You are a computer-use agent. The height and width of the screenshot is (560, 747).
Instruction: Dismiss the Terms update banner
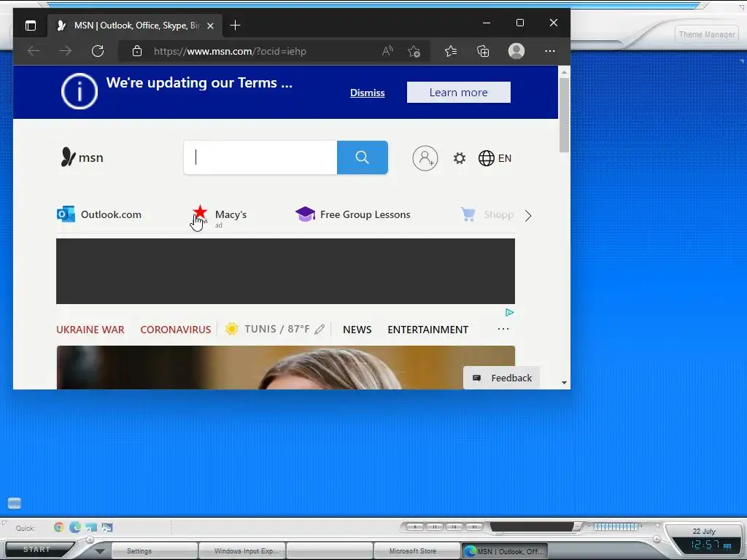click(x=368, y=93)
